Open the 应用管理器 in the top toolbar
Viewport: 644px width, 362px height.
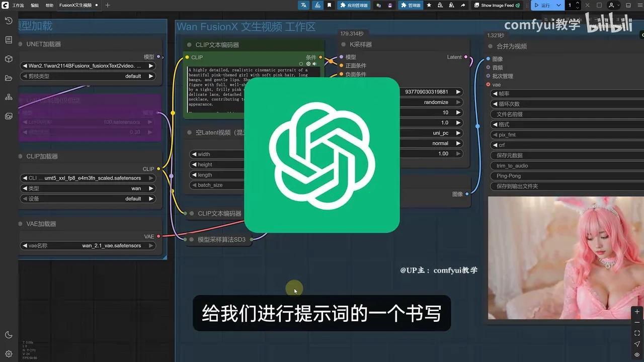click(354, 5)
